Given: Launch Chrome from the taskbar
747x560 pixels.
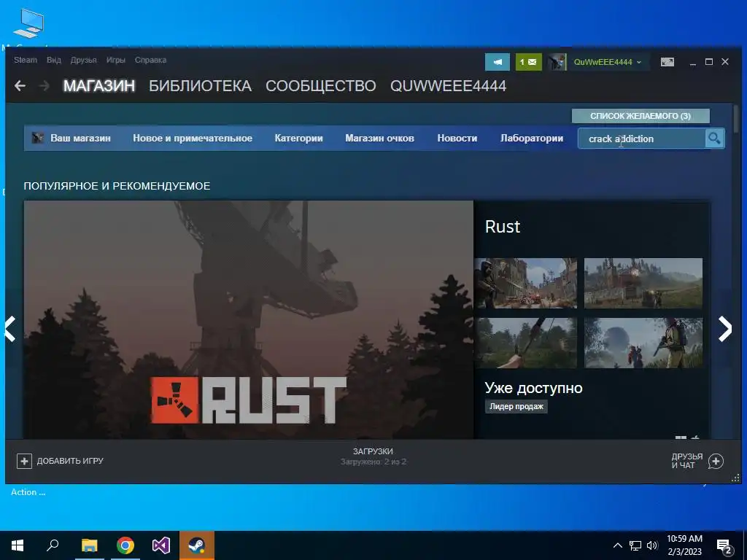Looking at the screenshot, I should pyautogui.click(x=125, y=545).
